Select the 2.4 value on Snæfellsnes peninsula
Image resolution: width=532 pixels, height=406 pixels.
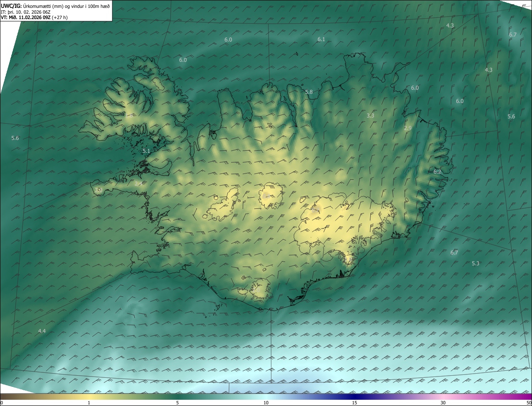coord(139,183)
